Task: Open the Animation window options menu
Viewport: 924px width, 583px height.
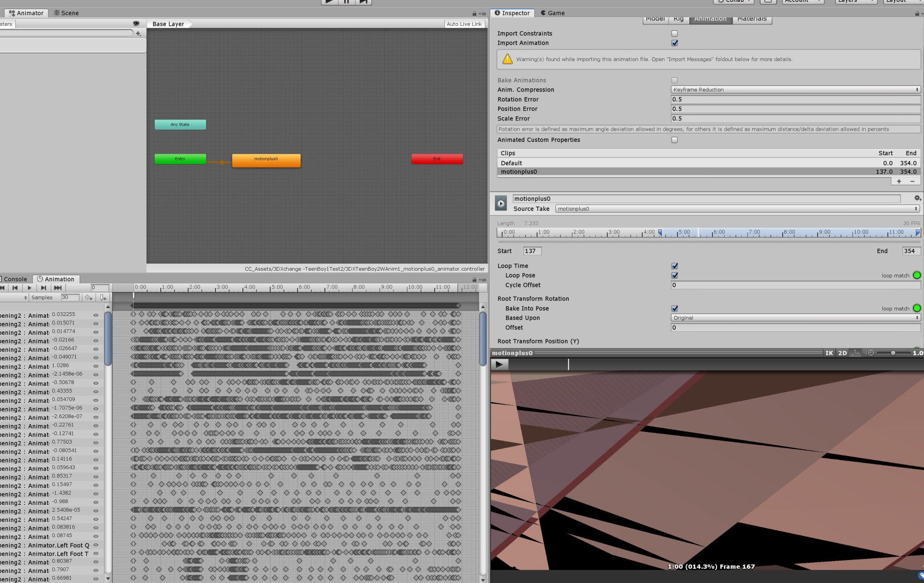Action: 483,279
